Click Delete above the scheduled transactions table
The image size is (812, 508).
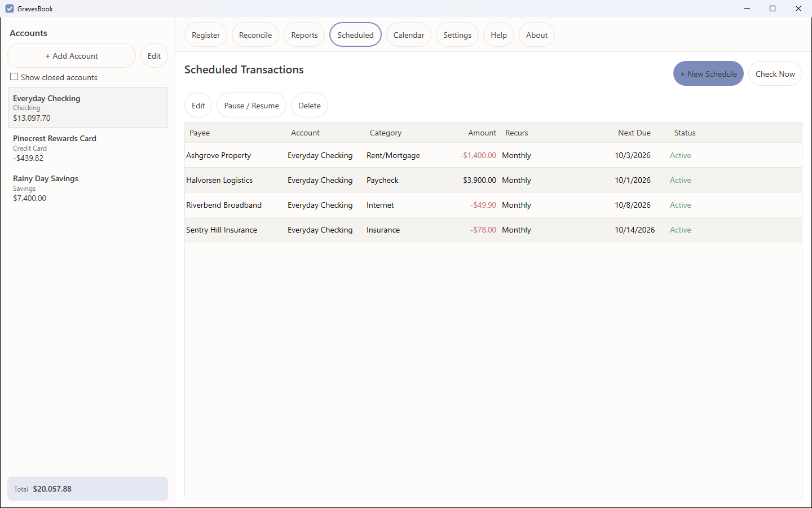tap(310, 106)
